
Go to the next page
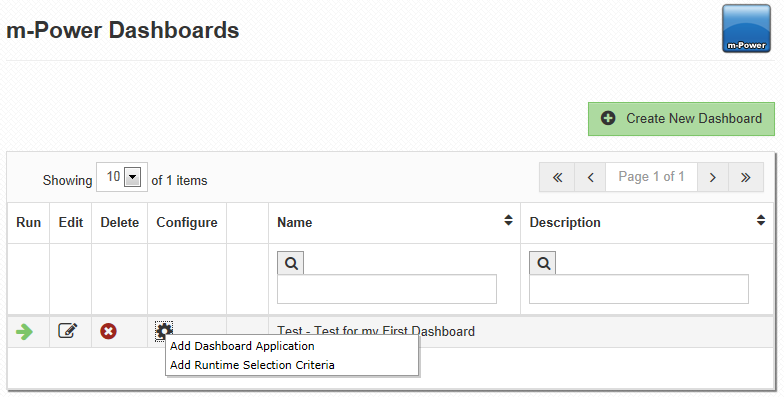(x=713, y=177)
